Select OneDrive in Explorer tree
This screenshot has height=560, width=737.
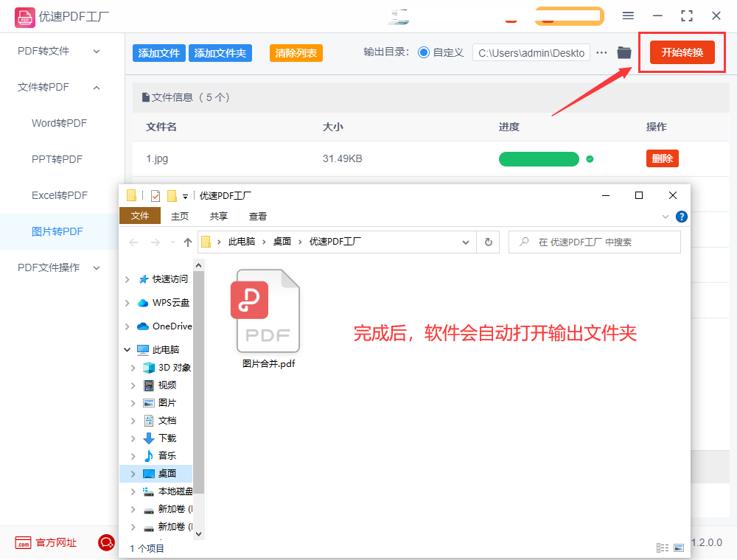[164, 326]
